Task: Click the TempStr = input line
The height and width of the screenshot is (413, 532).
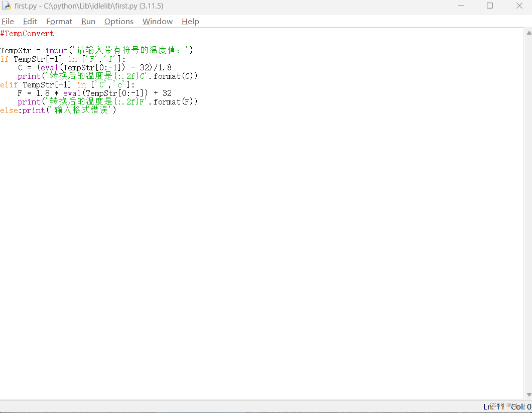Action: [97, 50]
